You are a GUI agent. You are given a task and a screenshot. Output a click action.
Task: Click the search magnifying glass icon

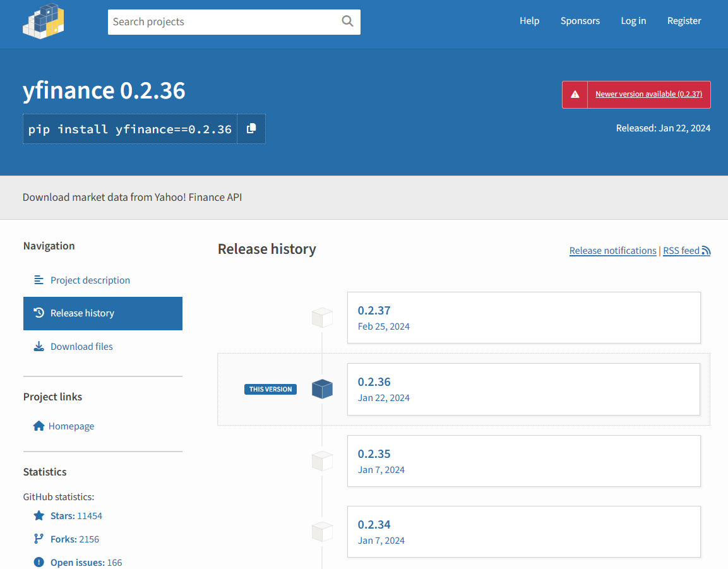point(347,21)
